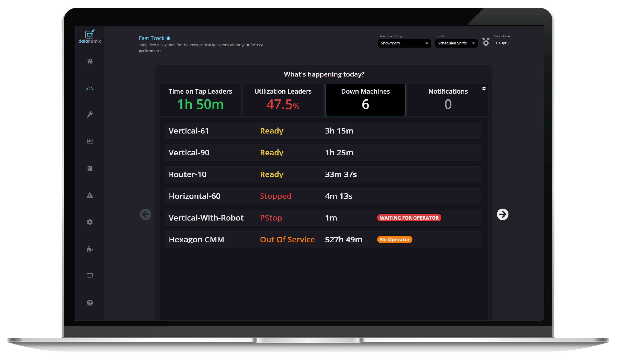The width and height of the screenshot is (617, 364).
Task: Go back with the left arrow button
Action: click(x=146, y=215)
